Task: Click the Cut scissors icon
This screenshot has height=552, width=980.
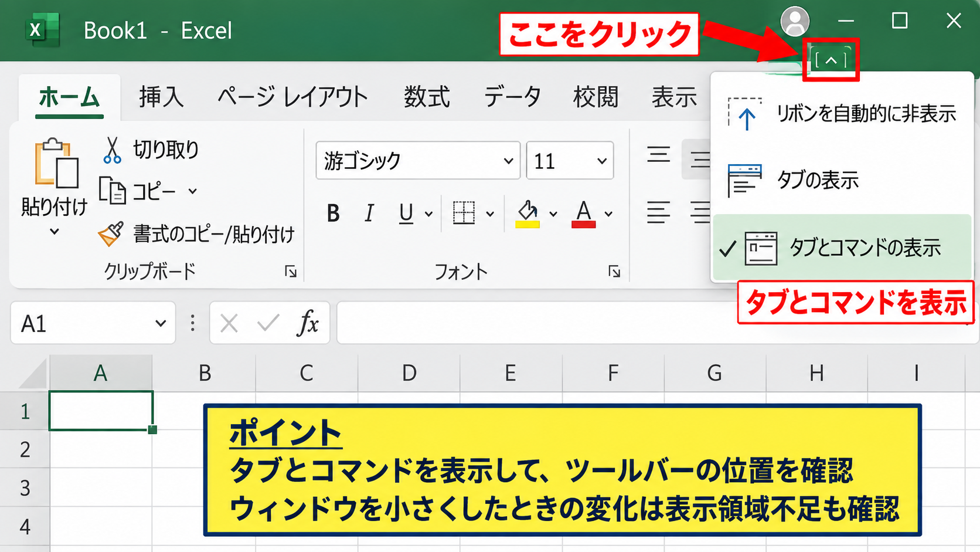Action: point(112,150)
